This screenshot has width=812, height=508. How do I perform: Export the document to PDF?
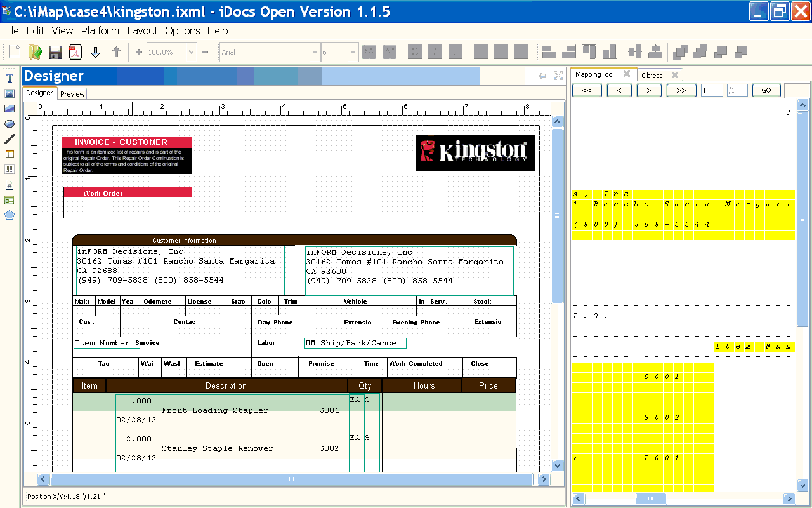pyautogui.click(x=75, y=52)
